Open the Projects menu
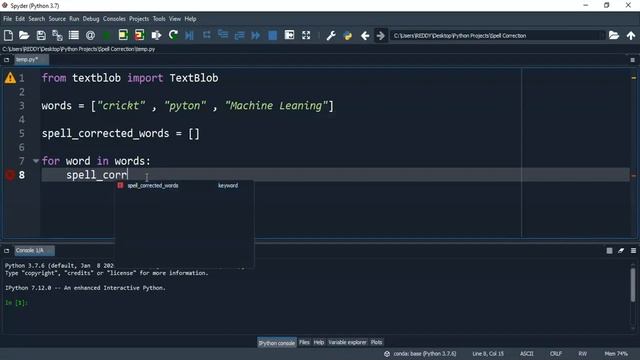The width and height of the screenshot is (640, 360). click(x=139, y=19)
